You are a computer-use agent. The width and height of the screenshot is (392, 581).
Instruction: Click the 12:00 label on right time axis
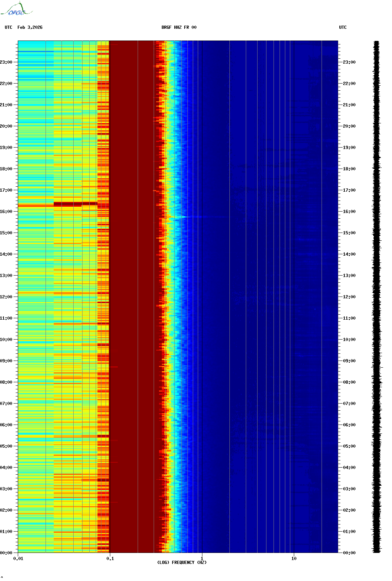(349, 297)
